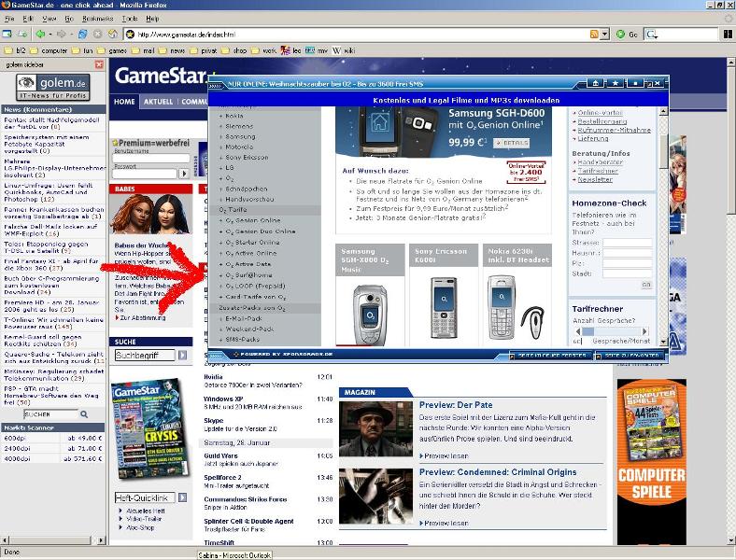Screen dimensions: 736x560
Task: Click the Tarifrechner Gespräche slider track
Action: tap(611, 331)
